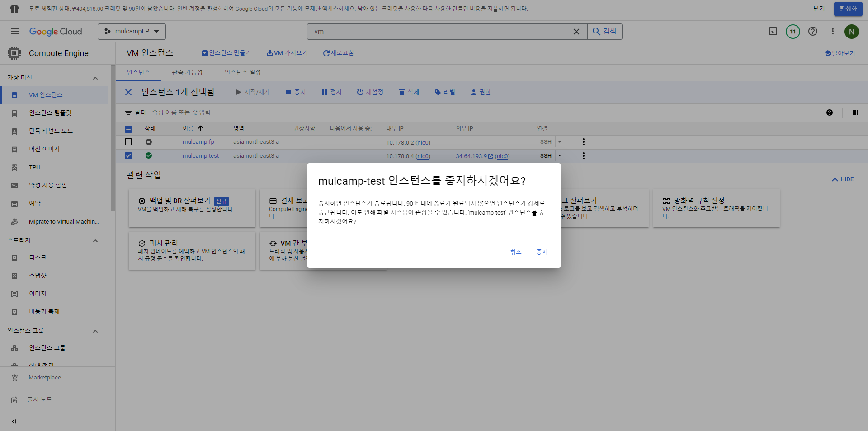Collapse the virtual machines sidebar section
The image size is (868, 431).
pyautogui.click(x=95, y=78)
